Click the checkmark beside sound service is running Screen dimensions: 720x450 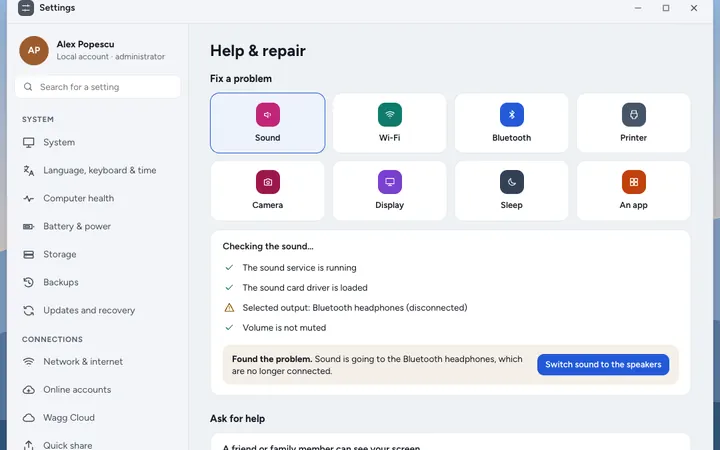[x=229, y=268]
